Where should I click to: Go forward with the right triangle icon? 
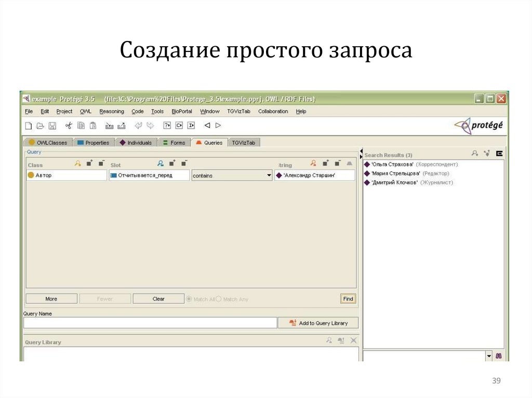click(218, 126)
